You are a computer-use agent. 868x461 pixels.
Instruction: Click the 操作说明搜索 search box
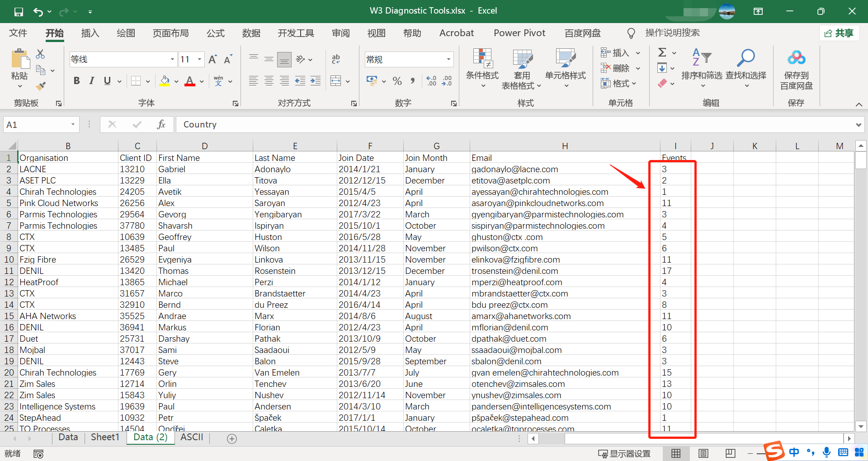point(672,33)
